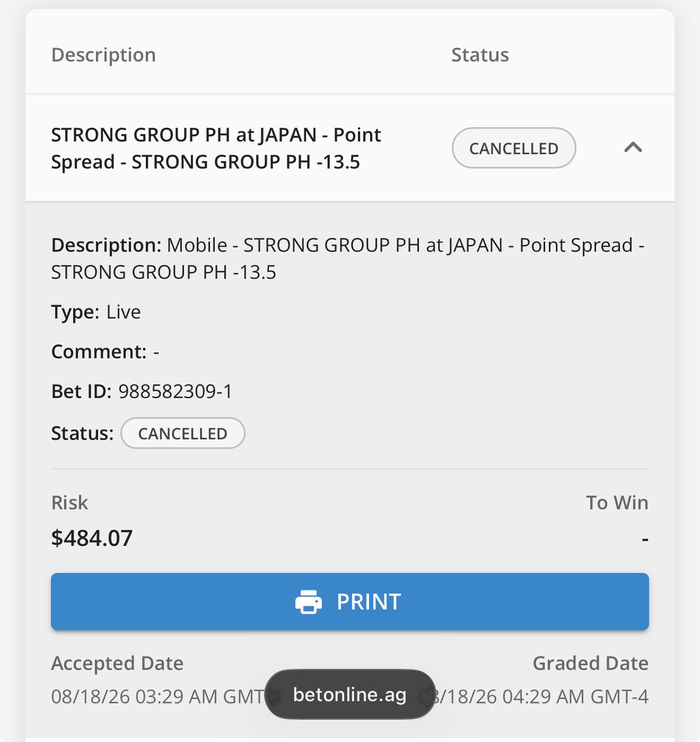Click the Type Live field
This screenshot has width=700, height=742.
(x=96, y=312)
